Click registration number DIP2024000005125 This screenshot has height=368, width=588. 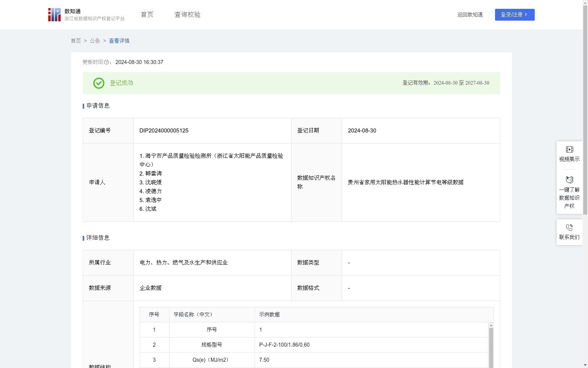click(164, 131)
